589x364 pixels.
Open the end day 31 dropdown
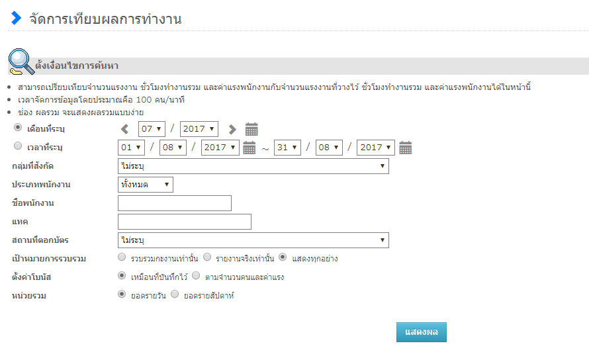[288, 148]
